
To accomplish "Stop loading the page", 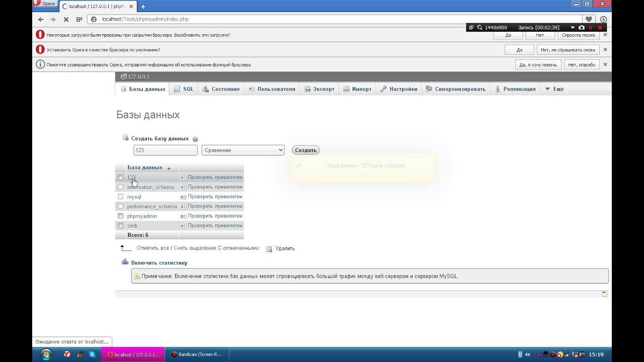I will [x=66, y=19].
